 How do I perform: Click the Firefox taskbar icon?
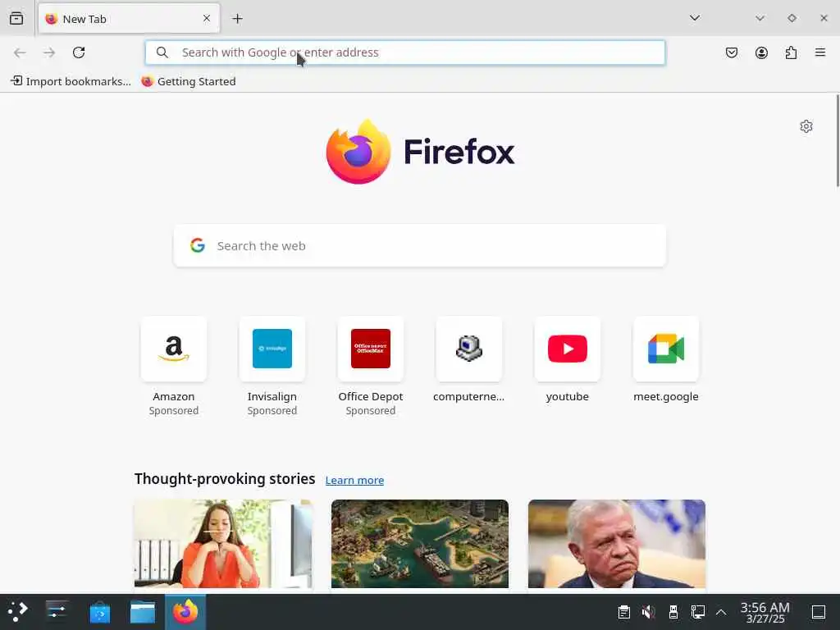click(185, 612)
